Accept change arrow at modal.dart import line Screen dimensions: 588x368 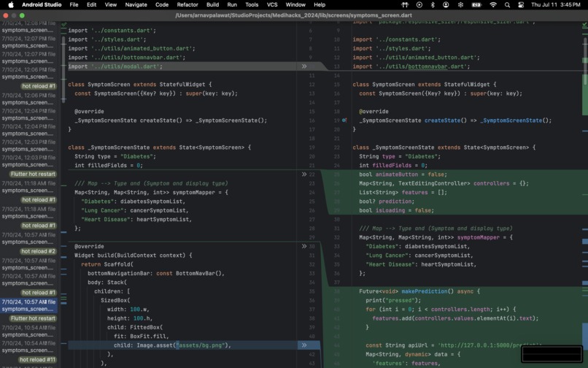(x=304, y=66)
